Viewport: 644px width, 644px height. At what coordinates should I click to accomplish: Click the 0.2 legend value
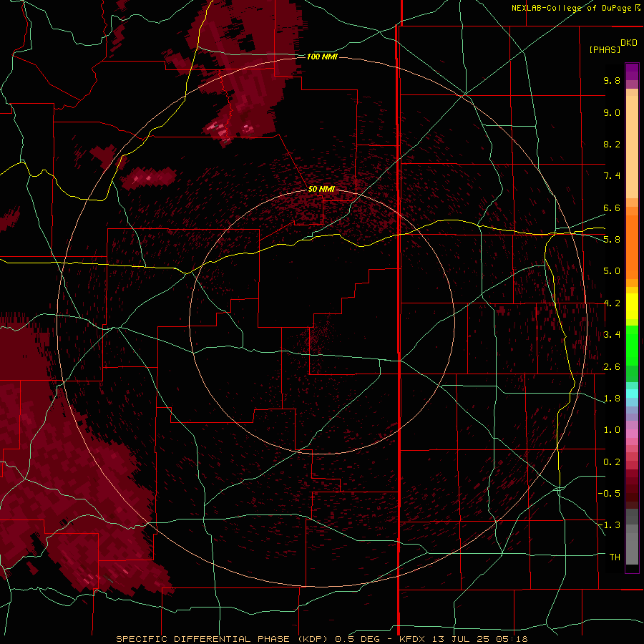[x=612, y=462]
